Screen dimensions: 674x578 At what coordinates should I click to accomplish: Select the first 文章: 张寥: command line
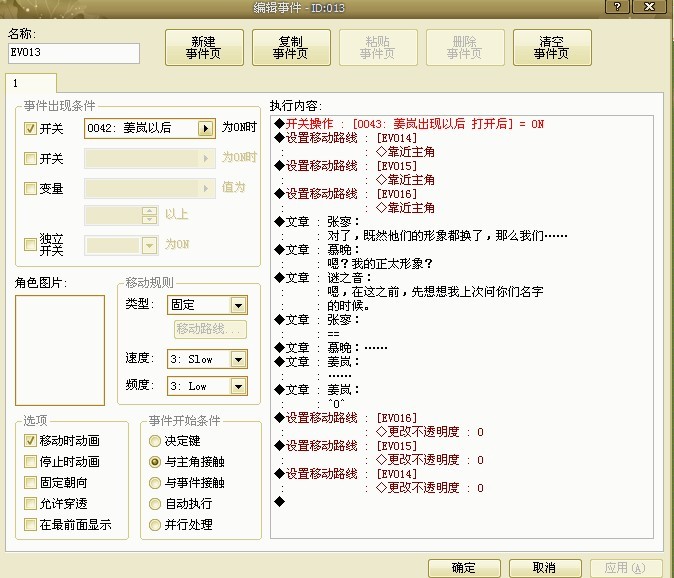(317, 222)
